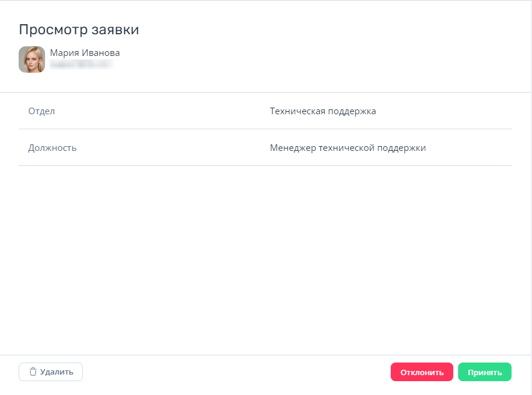The width and height of the screenshot is (532, 395).
Task: Click the trash can icon beside Удалить
Action: pos(33,372)
